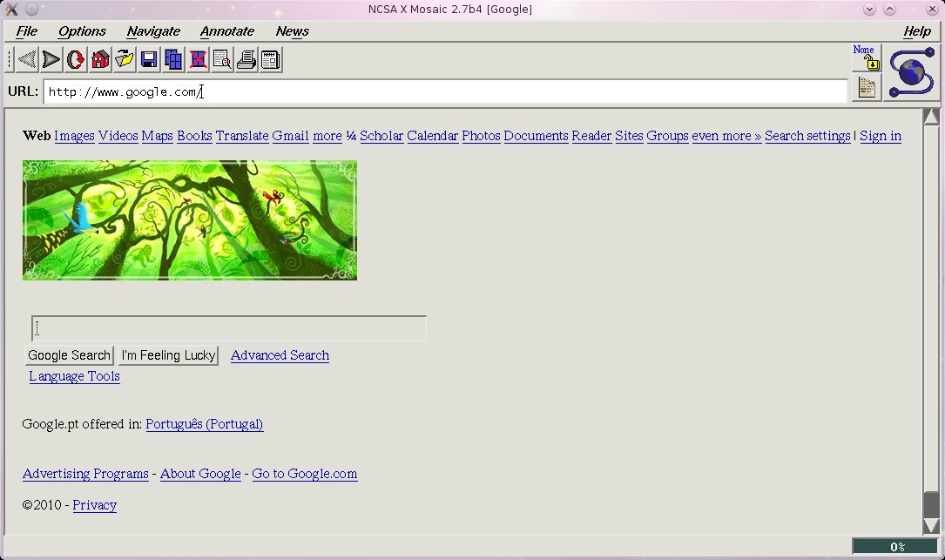The image size is (945, 560).
Task: Open the File menu
Action: pyautogui.click(x=27, y=31)
